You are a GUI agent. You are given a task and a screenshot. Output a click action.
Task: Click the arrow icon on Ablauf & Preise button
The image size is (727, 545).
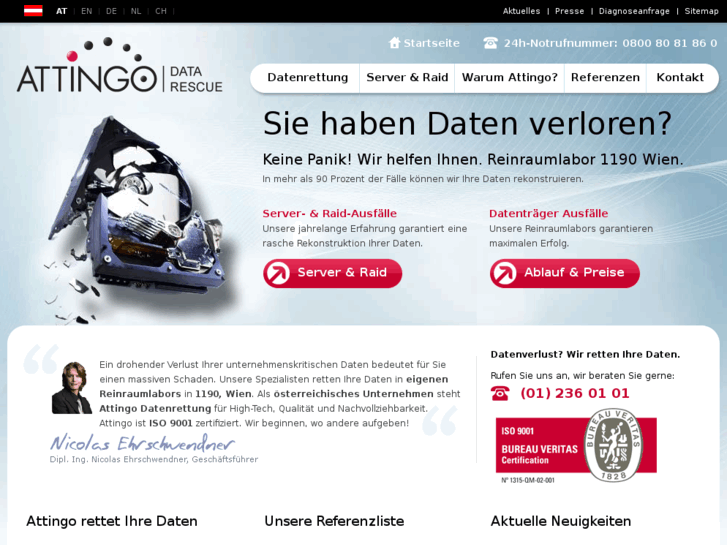(x=504, y=273)
